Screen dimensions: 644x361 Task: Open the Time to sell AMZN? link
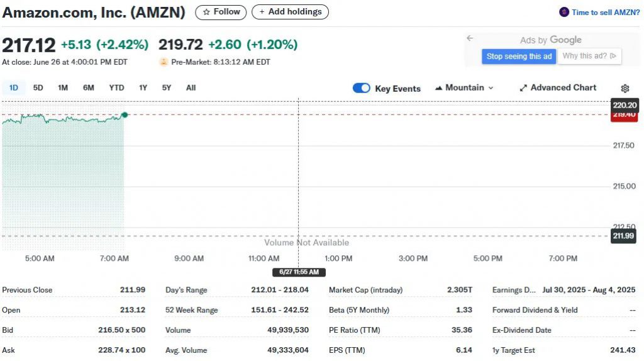point(606,13)
